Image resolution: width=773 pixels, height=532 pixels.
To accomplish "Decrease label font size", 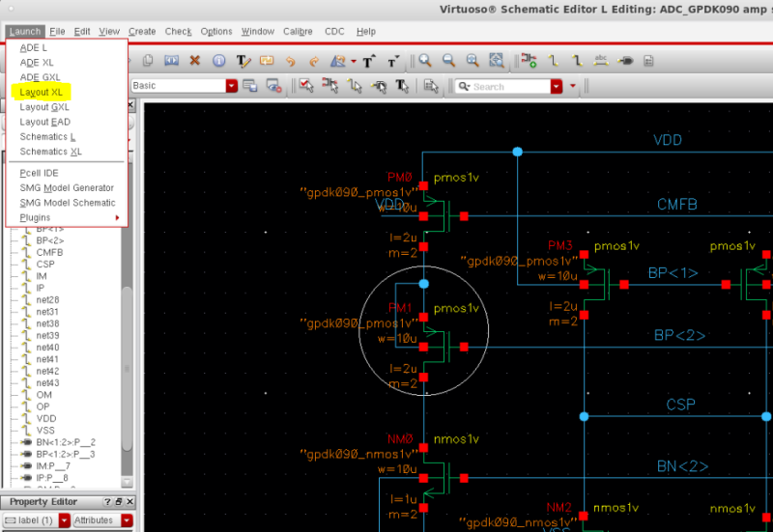I will click(x=392, y=61).
